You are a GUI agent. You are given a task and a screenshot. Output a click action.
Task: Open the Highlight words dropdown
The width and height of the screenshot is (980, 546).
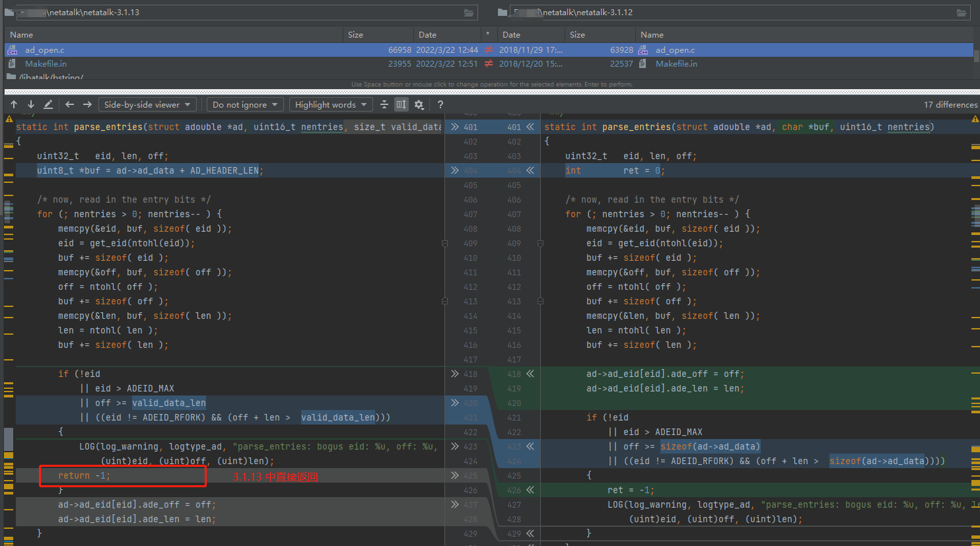[x=331, y=104]
